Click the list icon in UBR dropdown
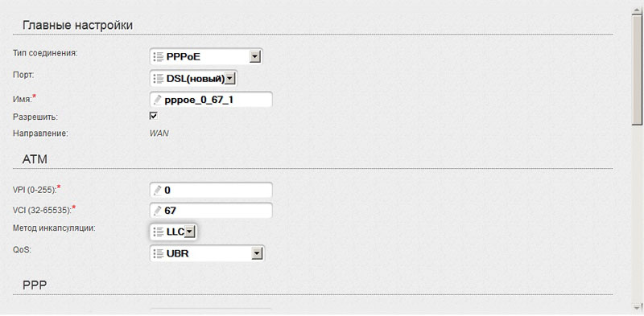The width and height of the screenshot is (644, 316). click(159, 254)
